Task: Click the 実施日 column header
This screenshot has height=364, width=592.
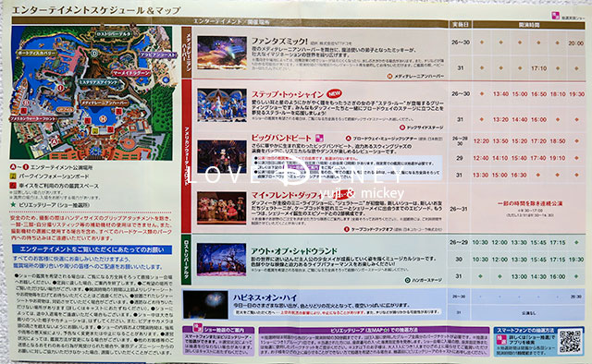Action: click(461, 25)
